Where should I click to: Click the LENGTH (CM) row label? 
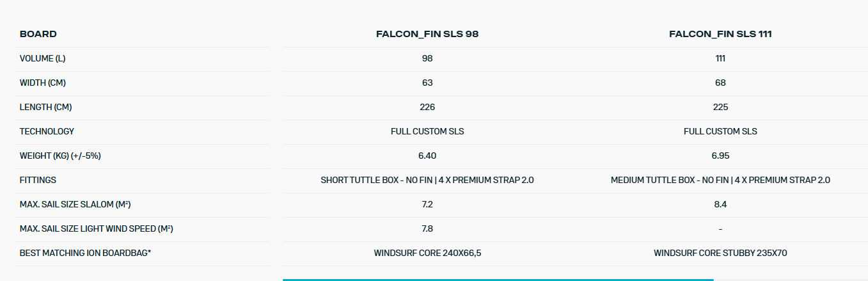coord(45,108)
